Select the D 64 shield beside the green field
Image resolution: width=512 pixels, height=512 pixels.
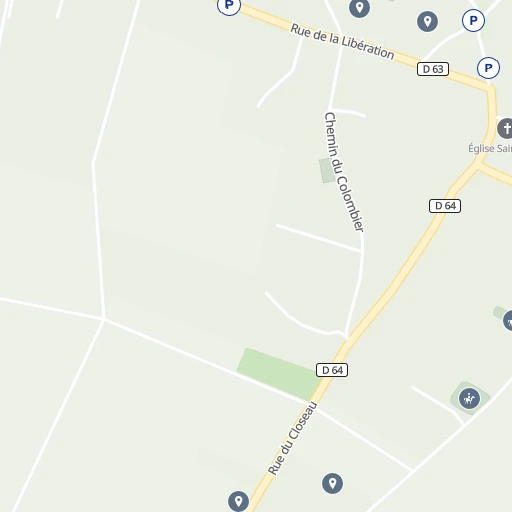(332, 370)
